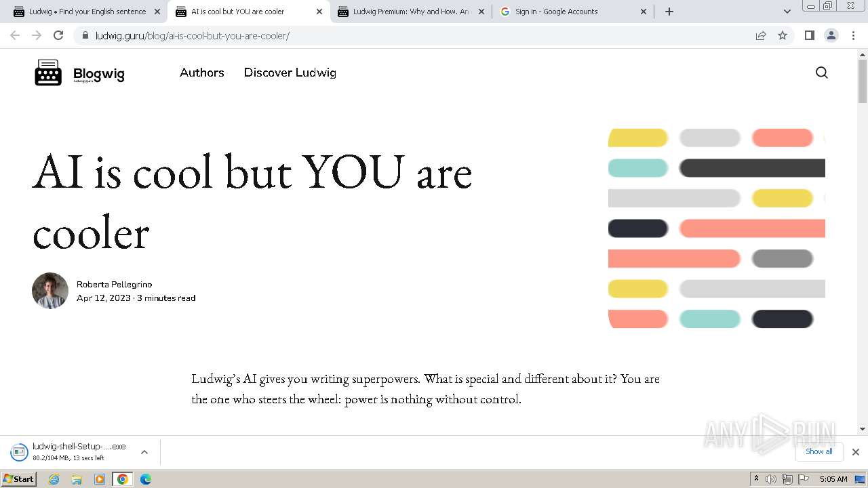
Task: Open the Discover Ludwig menu item
Action: pos(290,73)
